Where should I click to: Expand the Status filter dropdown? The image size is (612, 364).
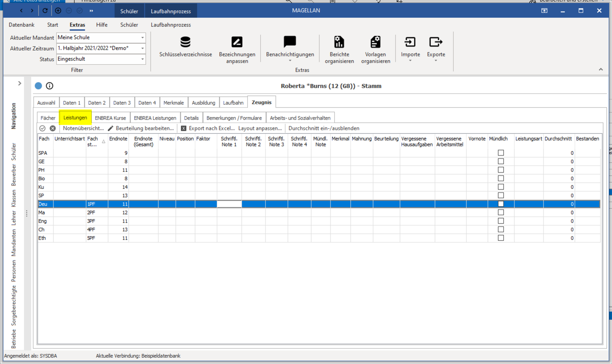pyautogui.click(x=141, y=59)
